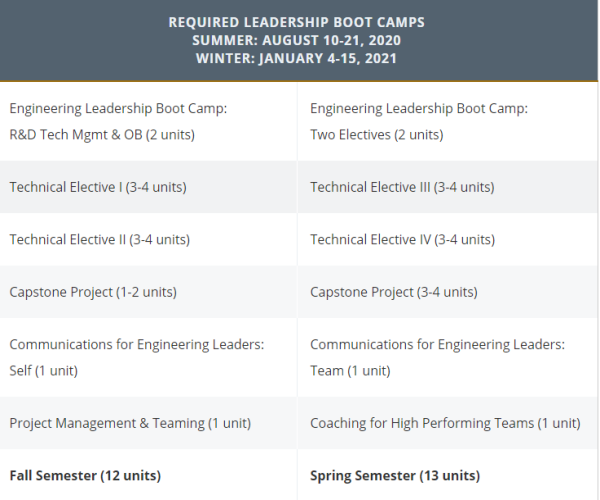Viewport: 600px width, 500px height.
Task: Click Fall Semester (12 units) total
Action: coord(85,476)
